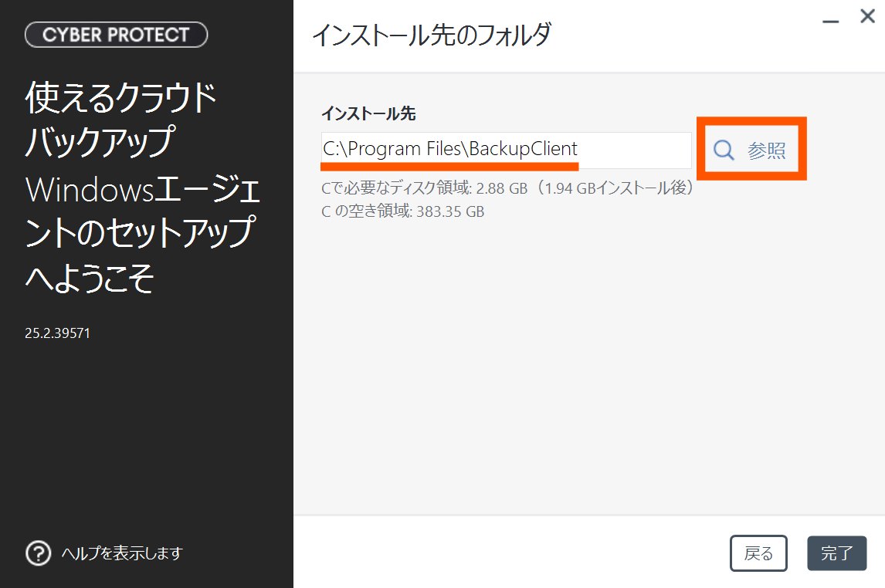Click the 完了 finish button
This screenshot has height=588, width=885.
pyautogui.click(x=836, y=553)
